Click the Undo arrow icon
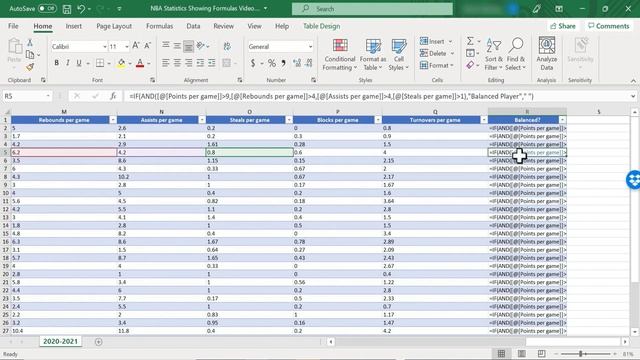640x360 pixels. [81, 9]
